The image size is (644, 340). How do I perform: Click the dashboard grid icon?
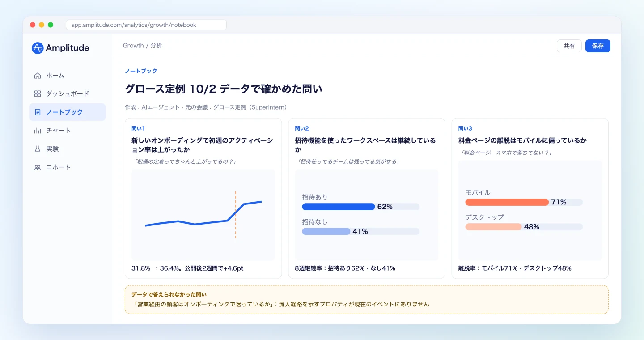38,94
